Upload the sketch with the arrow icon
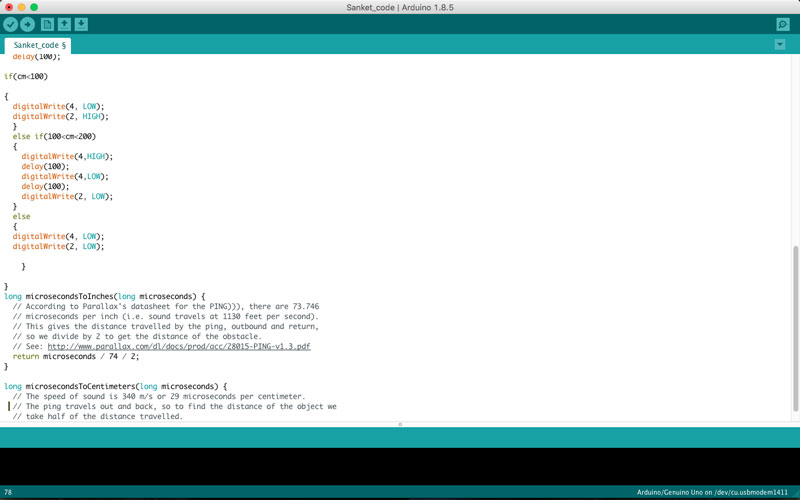The image size is (800, 500). (x=28, y=24)
